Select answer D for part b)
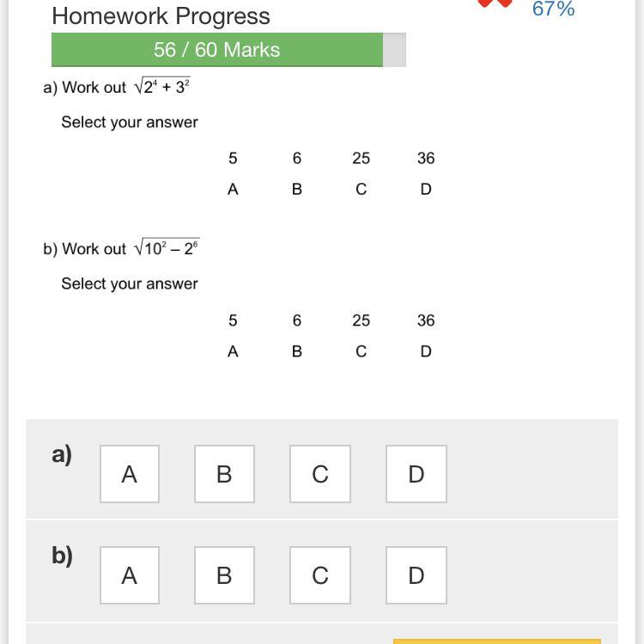The width and height of the screenshot is (644, 644). [x=416, y=575]
